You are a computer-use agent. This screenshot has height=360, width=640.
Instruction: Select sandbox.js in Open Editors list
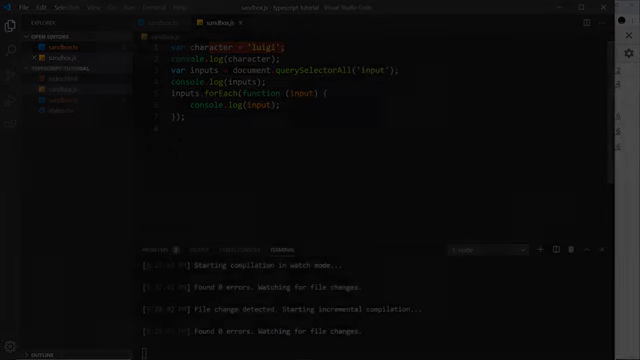(x=62, y=58)
